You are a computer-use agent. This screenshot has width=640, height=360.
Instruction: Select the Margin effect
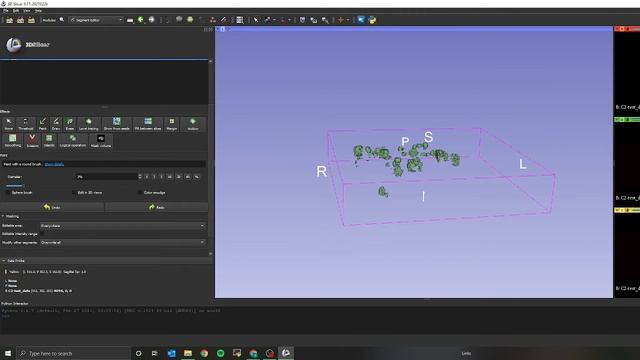pyautogui.click(x=172, y=124)
